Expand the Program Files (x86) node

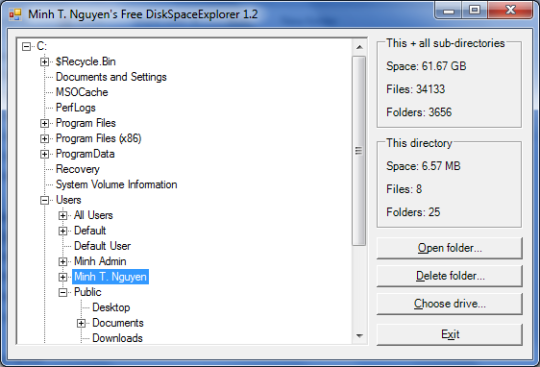click(44, 139)
